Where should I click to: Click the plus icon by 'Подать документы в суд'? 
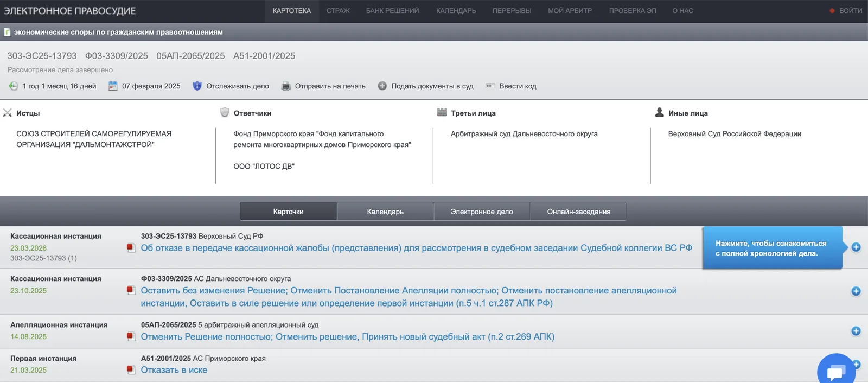pos(382,86)
